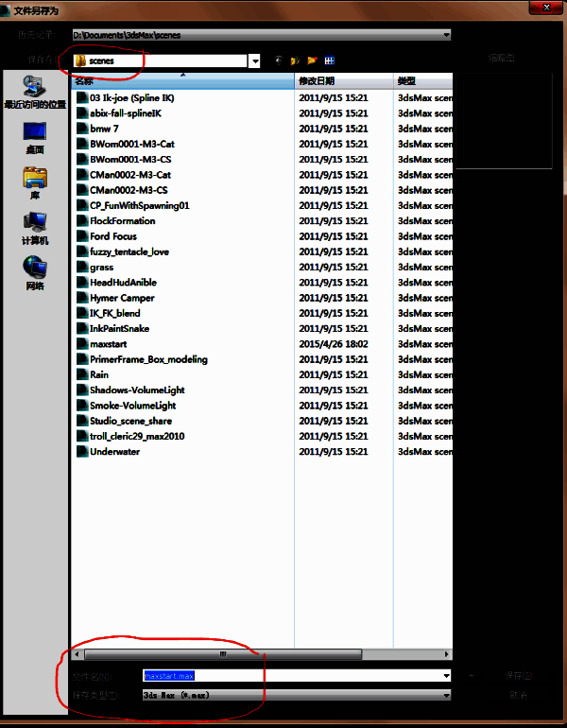Click the Recent Places sidebar icon
This screenshot has width=567, height=728.
click(35, 91)
